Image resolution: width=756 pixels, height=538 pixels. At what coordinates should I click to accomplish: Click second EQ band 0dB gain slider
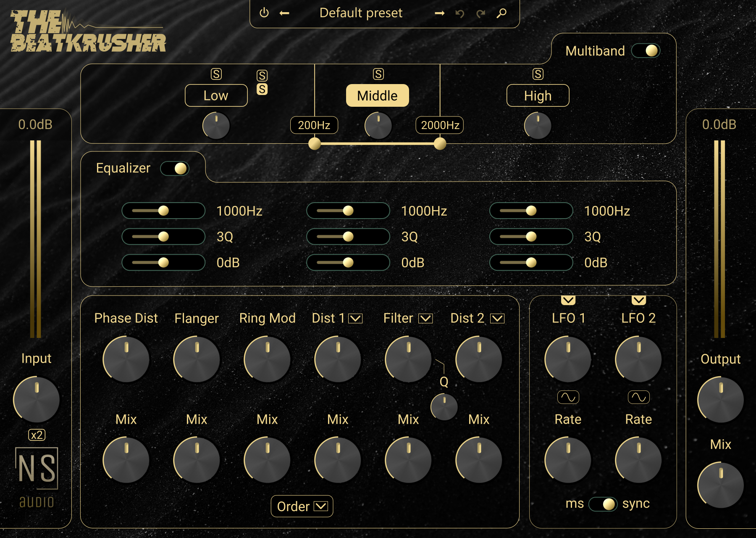(348, 263)
